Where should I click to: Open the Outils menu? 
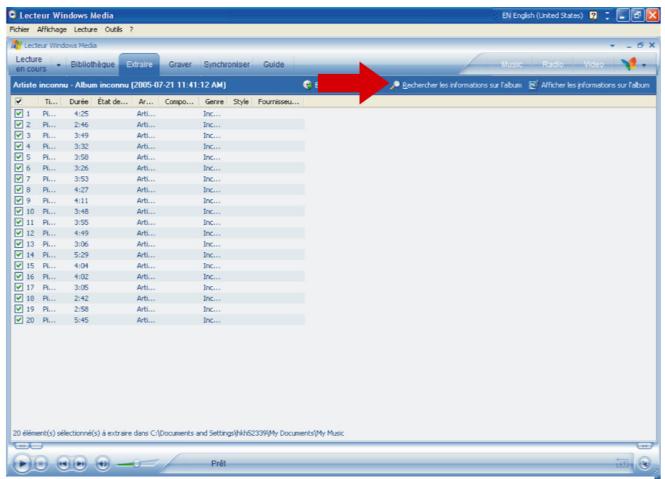click(x=113, y=29)
